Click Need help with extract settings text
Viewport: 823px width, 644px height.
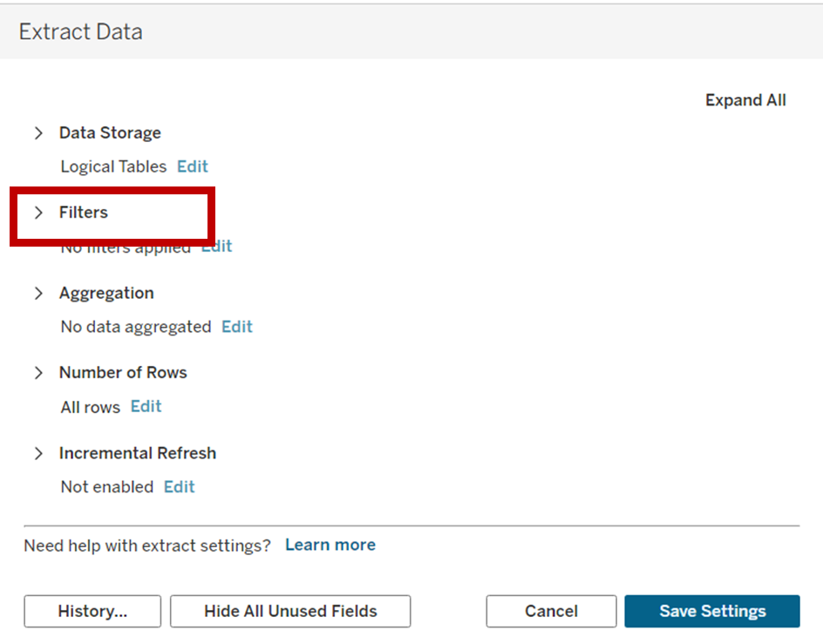(x=147, y=546)
